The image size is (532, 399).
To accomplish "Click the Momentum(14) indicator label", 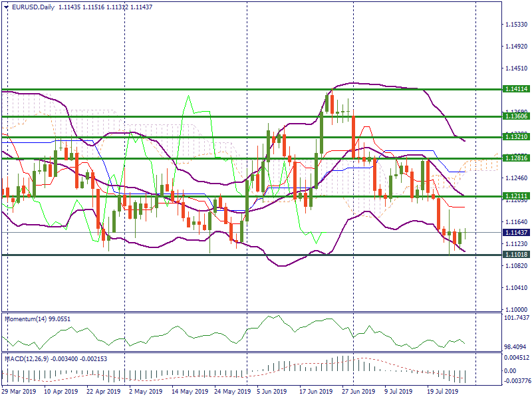I will [x=29, y=319].
